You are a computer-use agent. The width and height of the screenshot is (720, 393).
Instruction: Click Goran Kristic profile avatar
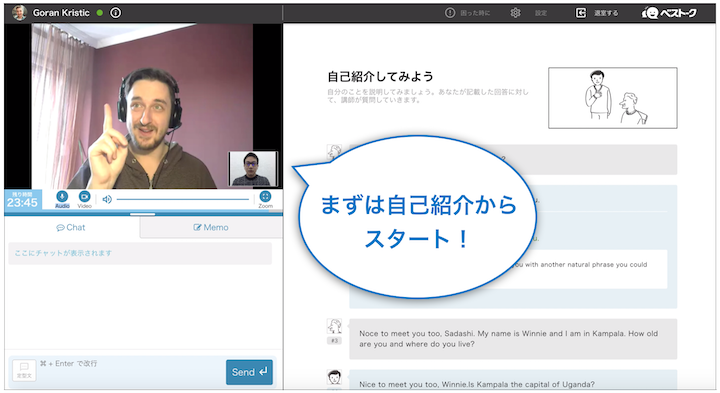[x=20, y=13]
